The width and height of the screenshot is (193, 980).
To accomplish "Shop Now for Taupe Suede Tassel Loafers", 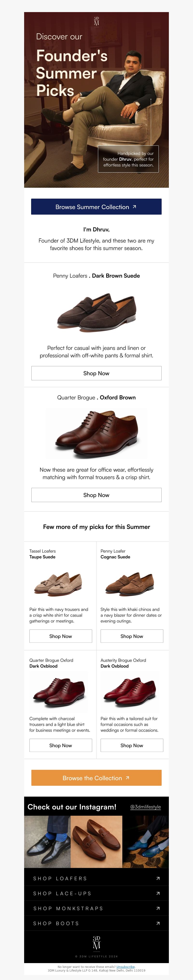I will [x=61, y=636].
